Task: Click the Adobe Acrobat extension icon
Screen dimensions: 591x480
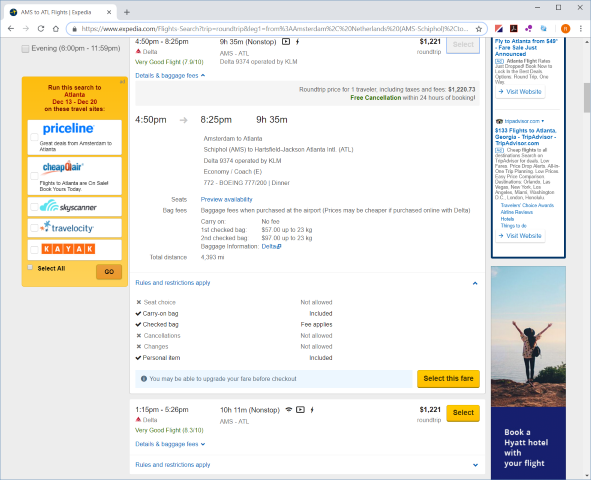Action: tap(513, 29)
